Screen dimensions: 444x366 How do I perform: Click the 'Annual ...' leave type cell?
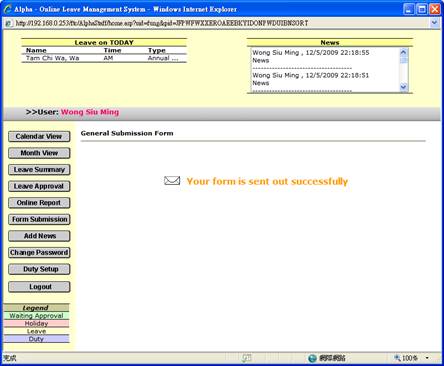[x=163, y=58]
